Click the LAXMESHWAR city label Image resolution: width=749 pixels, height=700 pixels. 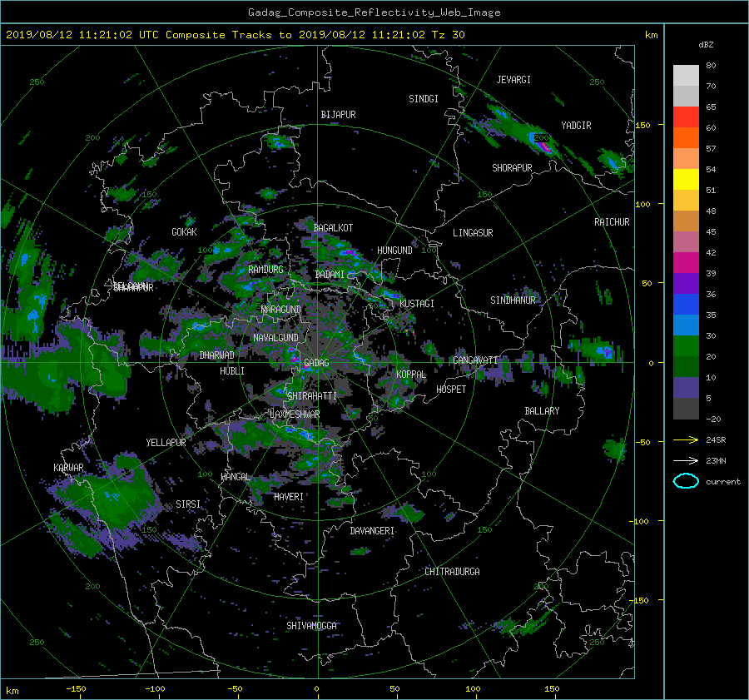click(295, 415)
